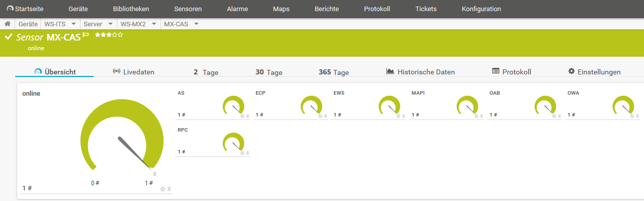Screen dimensions: 644x201
Task: Expand the MX-CAS breadcrumb dropdown arrow
Action: (196, 24)
